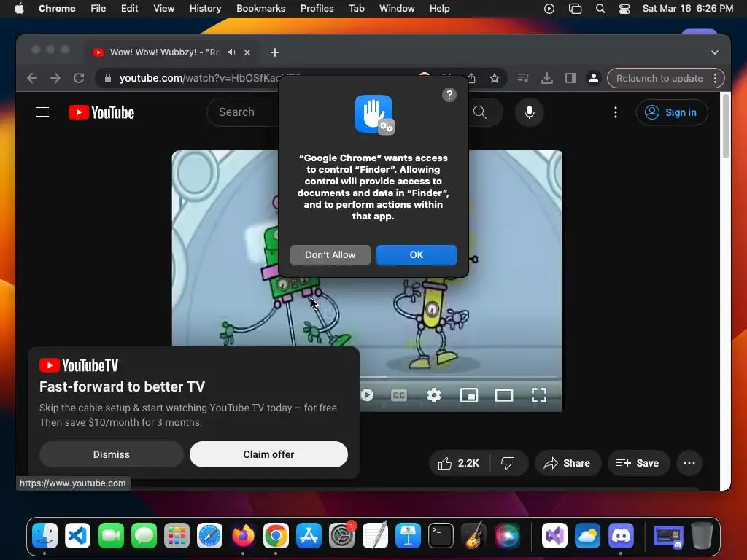Click the help question mark in dialog
Image resolution: width=747 pixels, height=560 pixels.
[449, 95]
